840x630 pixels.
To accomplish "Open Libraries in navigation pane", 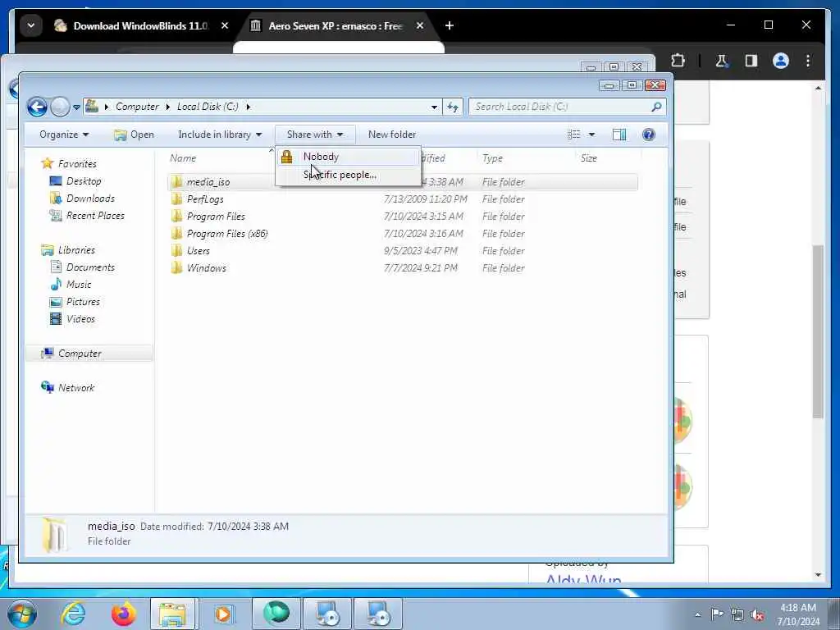I will pyautogui.click(x=76, y=250).
